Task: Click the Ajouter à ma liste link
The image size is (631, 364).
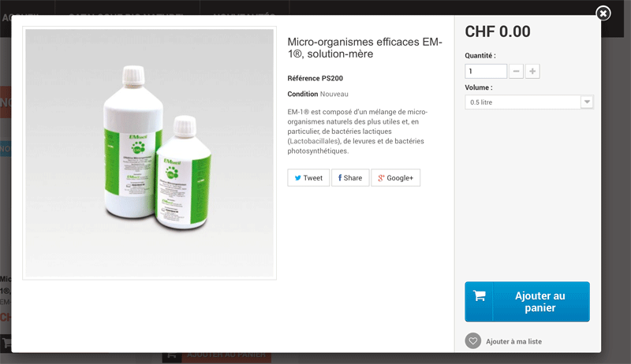Action: pos(513,341)
